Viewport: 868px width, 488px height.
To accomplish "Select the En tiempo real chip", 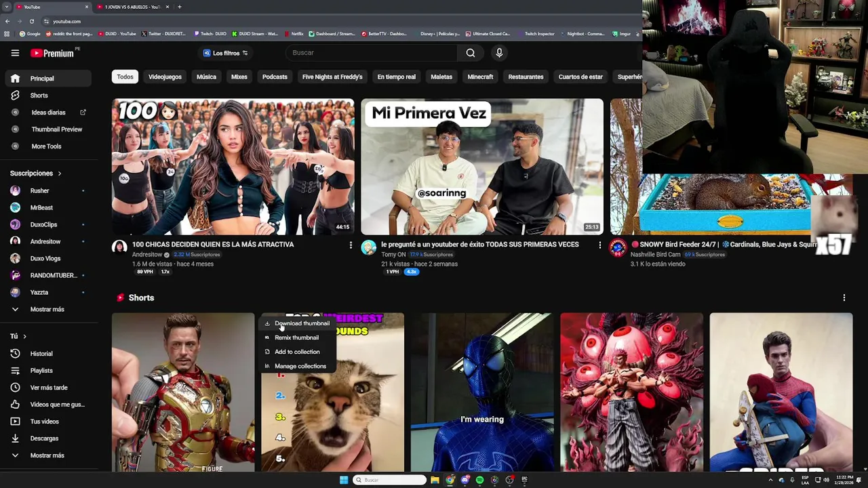I will [396, 77].
